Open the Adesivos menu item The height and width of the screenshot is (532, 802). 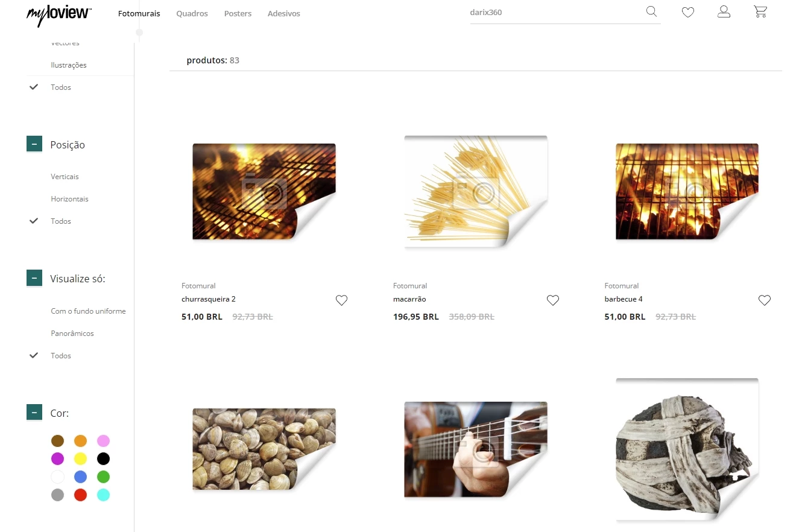[284, 13]
